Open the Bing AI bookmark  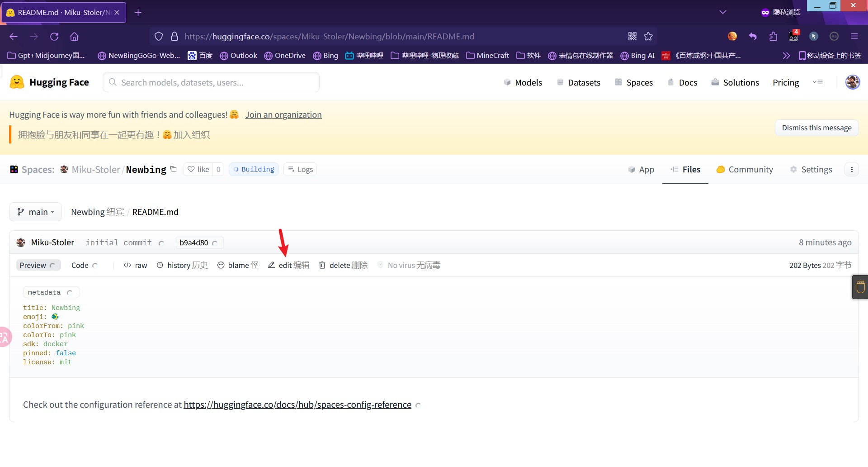click(637, 56)
